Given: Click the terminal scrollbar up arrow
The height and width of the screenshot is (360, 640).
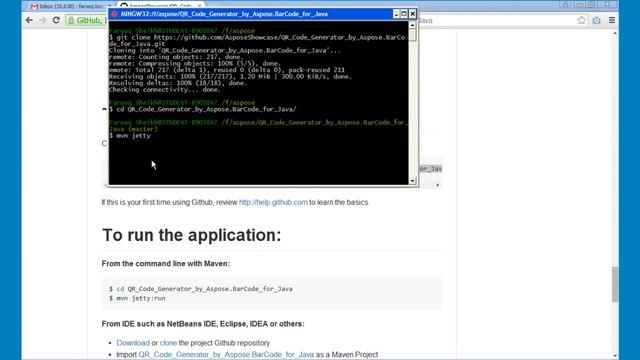Looking at the screenshot, I should (x=412, y=25).
